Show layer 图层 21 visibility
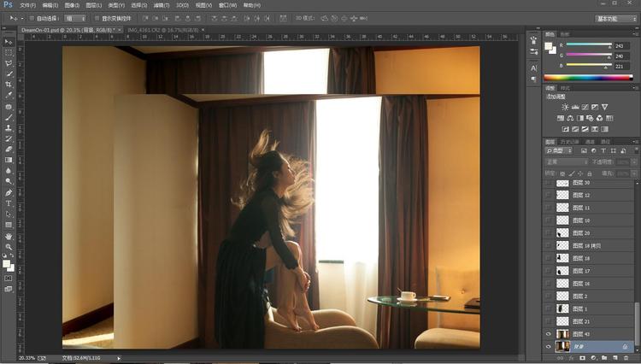 click(x=548, y=321)
